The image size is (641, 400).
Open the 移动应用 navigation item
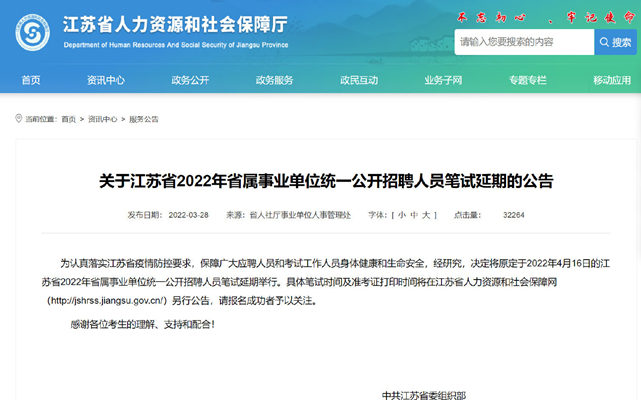(x=611, y=80)
